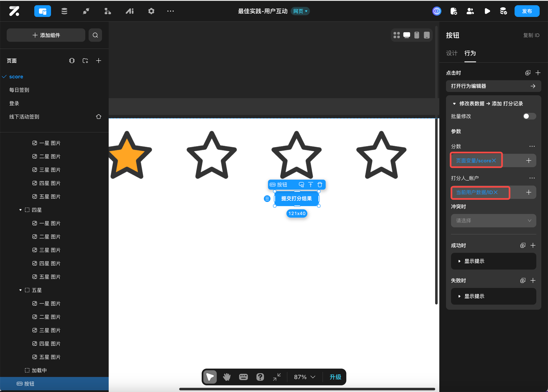Switch canvas to desktop device view
Image resolution: width=548 pixels, height=392 pixels.
407,35
